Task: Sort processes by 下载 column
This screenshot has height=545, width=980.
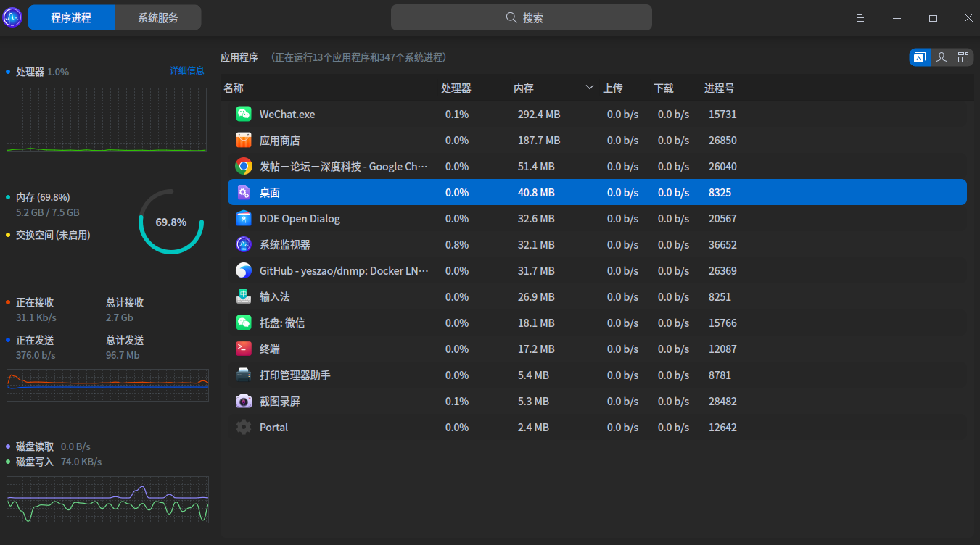Action: (664, 88)
